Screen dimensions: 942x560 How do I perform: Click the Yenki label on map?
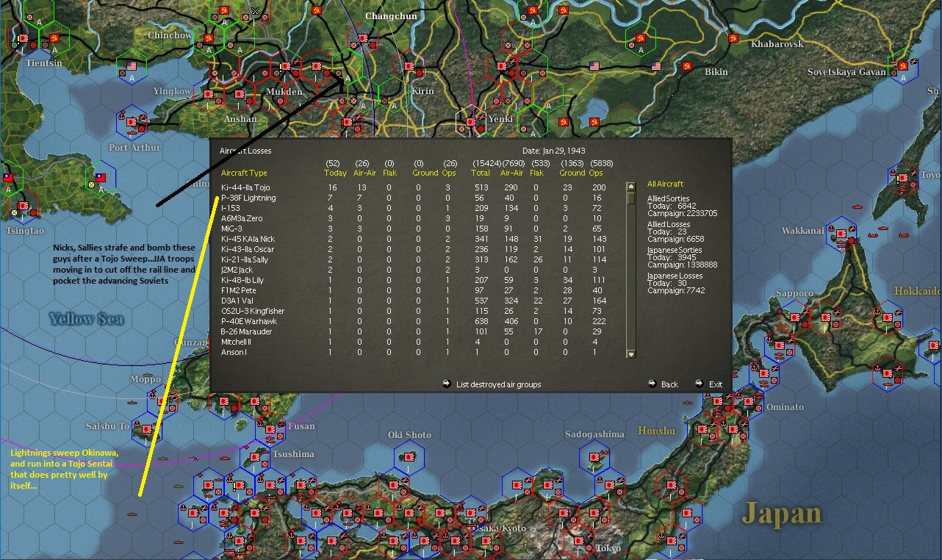(x=500, y=118)
